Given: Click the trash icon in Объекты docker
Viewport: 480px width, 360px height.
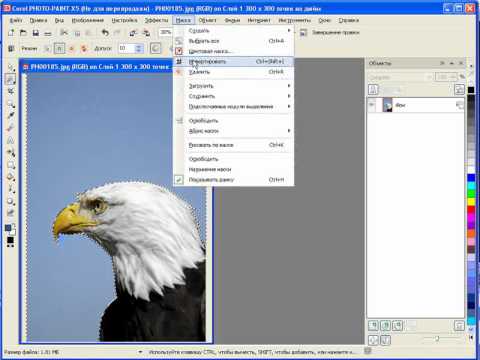Looking at the screenshot, I should point(459,326).
